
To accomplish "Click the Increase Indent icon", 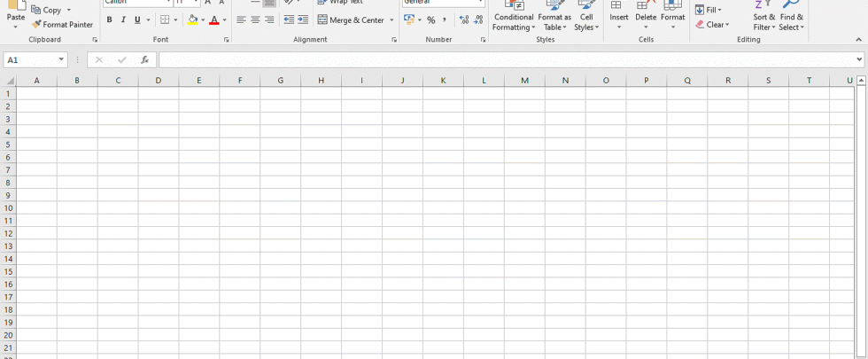I will click(303, 20).
